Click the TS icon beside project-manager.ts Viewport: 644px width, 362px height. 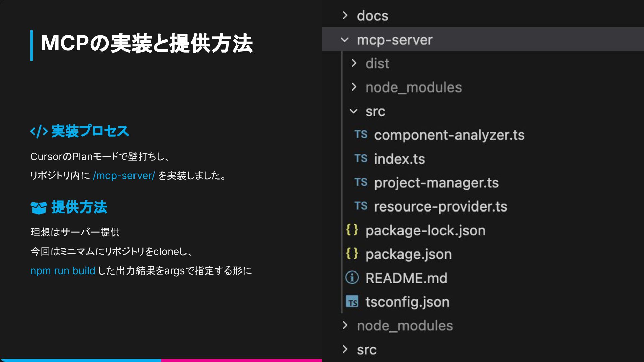coord(361,182)
